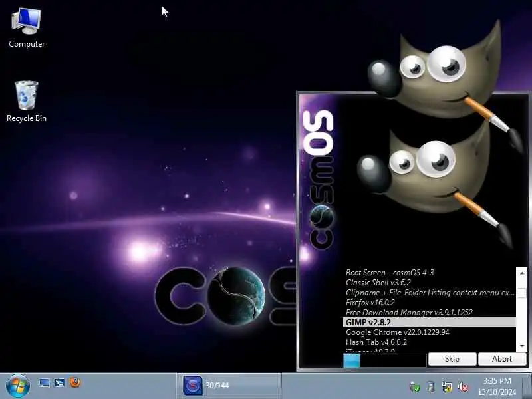
Task: Click the list scrollbar down arrow
Action: pyautogui.click(x=522, y=346)
